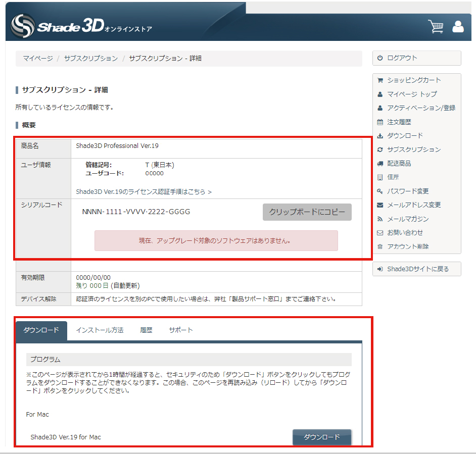Open アカウント削除 sidebar link
The width and height of the screenshot is (476, 454).
(x=408, y=246)
